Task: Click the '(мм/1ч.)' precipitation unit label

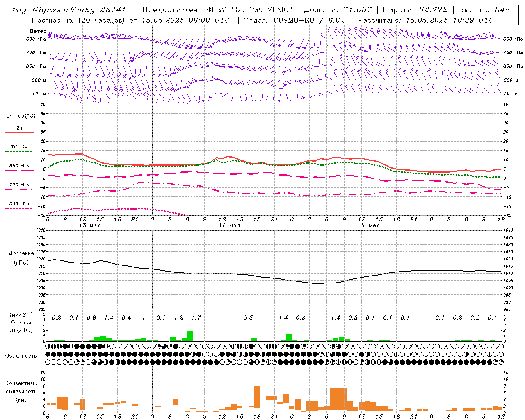Action: point(21,330)
